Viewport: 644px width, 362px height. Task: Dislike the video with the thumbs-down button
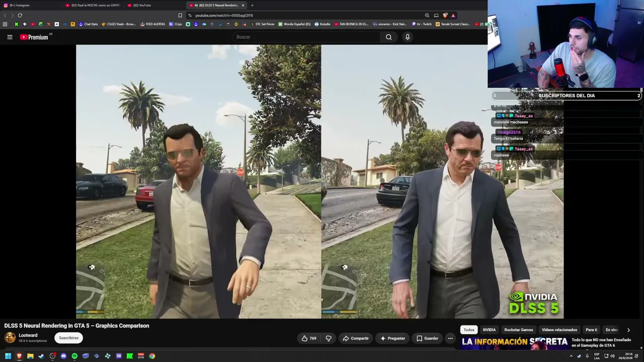pos(329,338)
